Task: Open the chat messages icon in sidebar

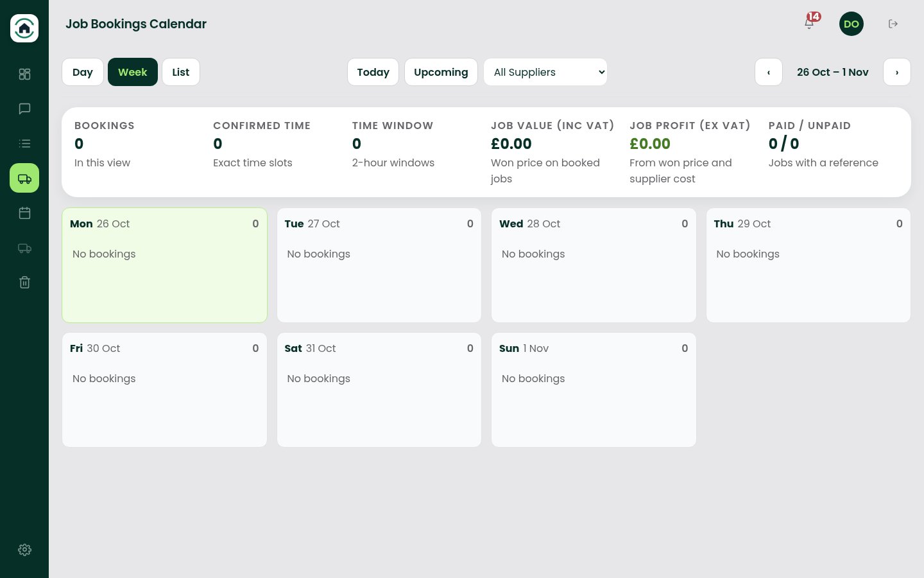Action: [x=24, y=109]
